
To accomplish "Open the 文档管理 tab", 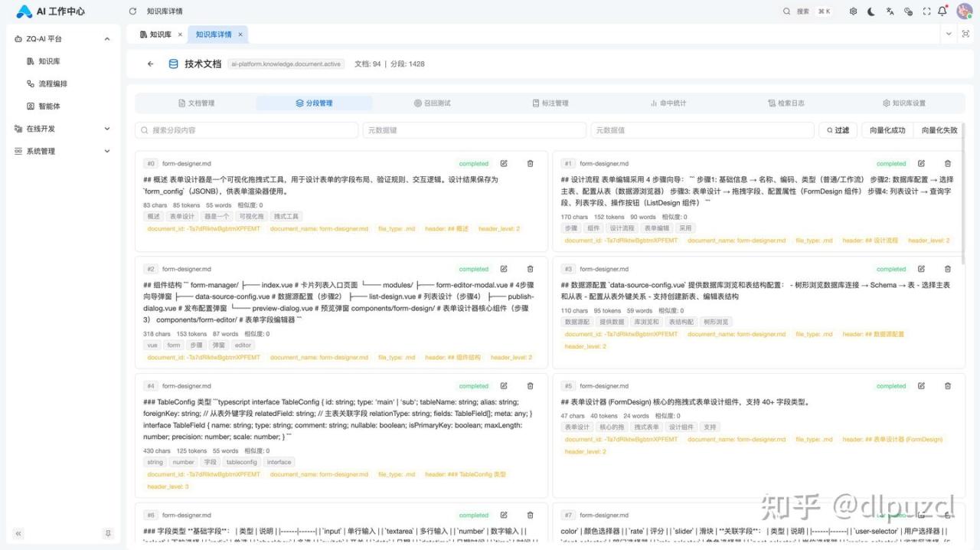I will click(x=196, y=103).
